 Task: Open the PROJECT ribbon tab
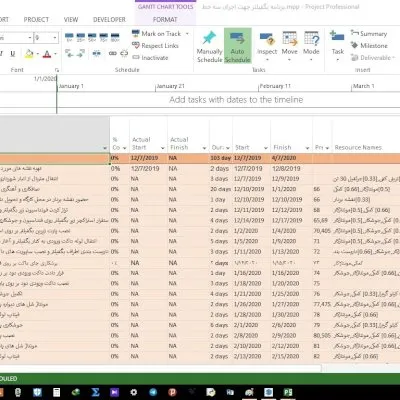(x=36, y=20)
